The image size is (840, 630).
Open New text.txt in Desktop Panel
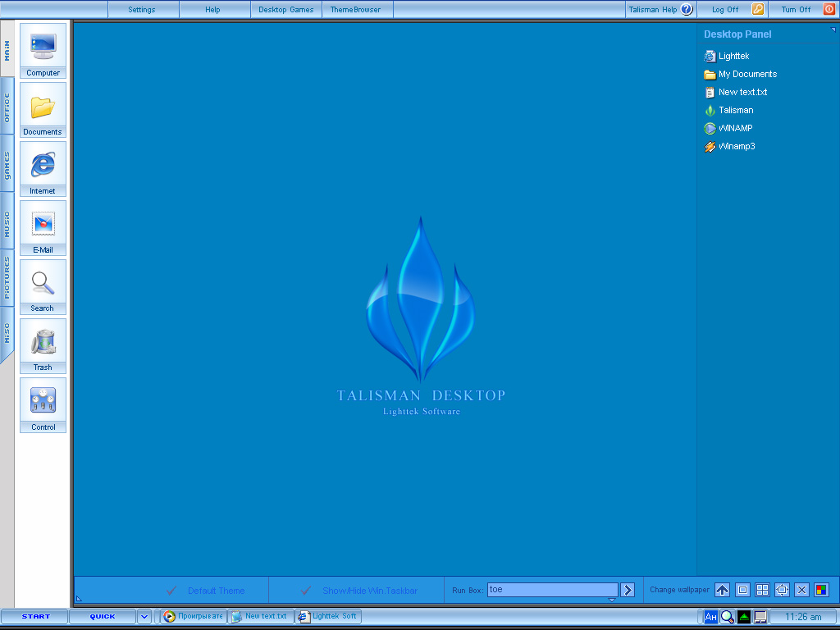click(x=736, y=92)
